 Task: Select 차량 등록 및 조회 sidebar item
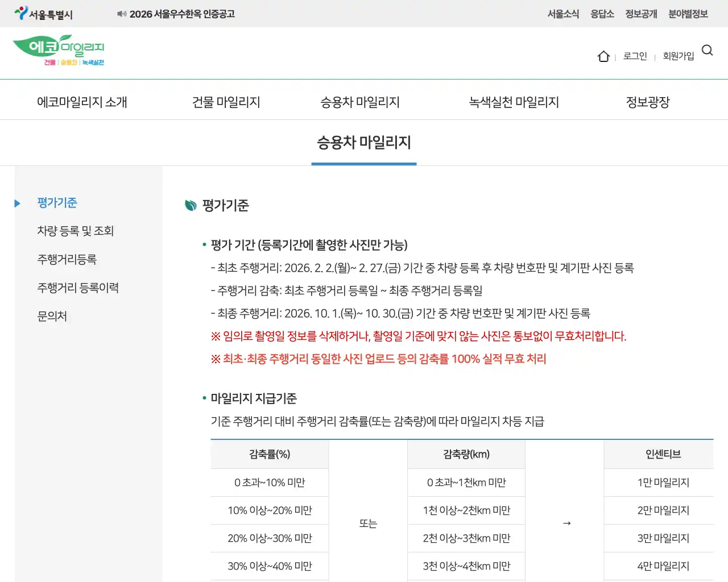[x=76, y=231]
